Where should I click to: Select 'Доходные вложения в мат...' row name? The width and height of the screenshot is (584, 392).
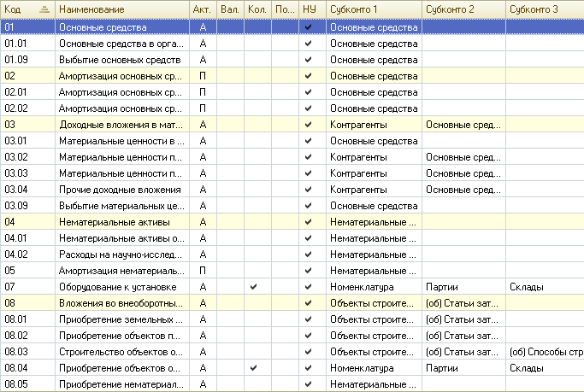(121, 125)
